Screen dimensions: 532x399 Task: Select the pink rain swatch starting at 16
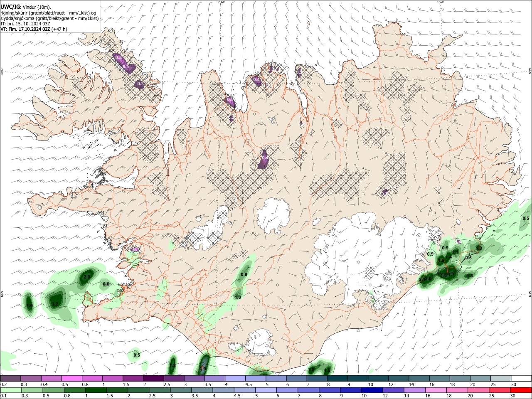[436, 390]
